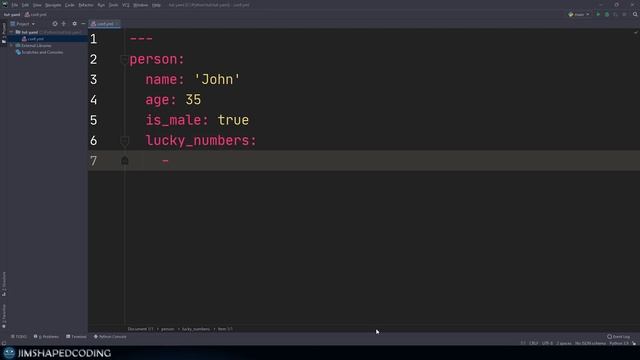Viewport: 640px width, 360px height.
Task: Expand External Libraries node
Action: (11, 46)
